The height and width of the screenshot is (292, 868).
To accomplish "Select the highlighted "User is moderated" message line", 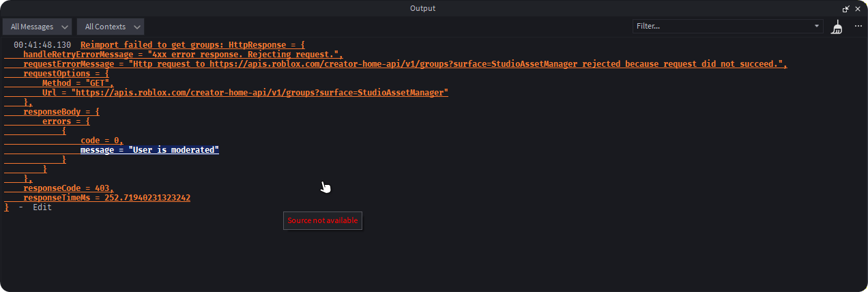I will pos(149,149).
